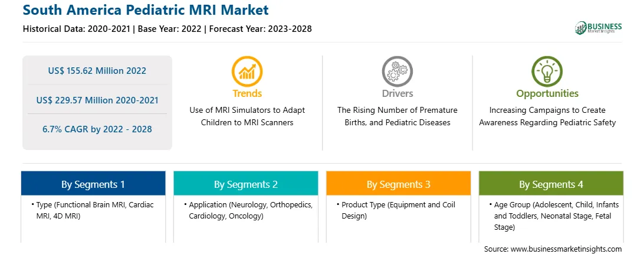Select the By Segments 1 header
The image size is (644, 254).
(93, 183)
